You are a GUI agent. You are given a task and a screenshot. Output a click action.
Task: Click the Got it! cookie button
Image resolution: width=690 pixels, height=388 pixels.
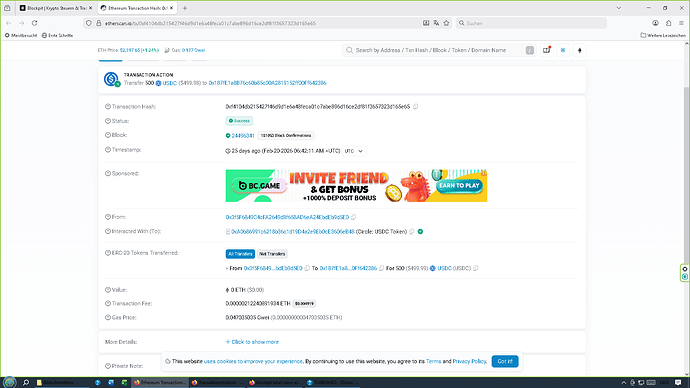click(x=505, y=361)
